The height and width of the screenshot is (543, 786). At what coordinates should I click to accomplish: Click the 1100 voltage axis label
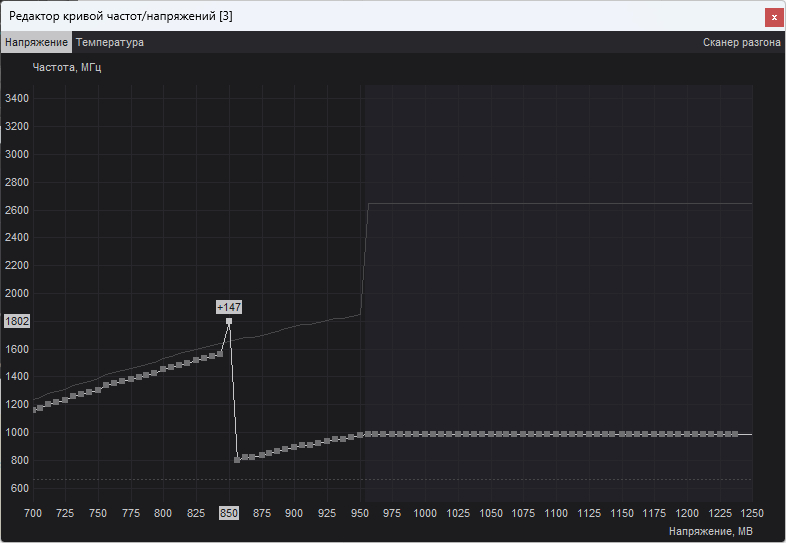(x=556, y=513)
